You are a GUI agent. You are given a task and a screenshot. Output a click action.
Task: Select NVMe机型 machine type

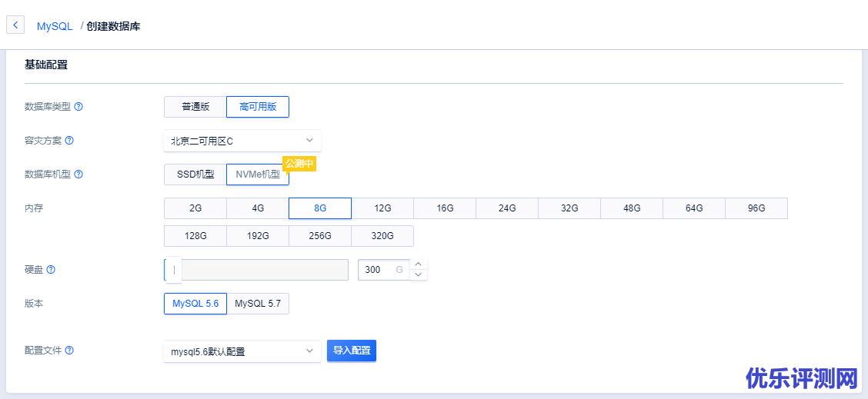coord(258,175)
